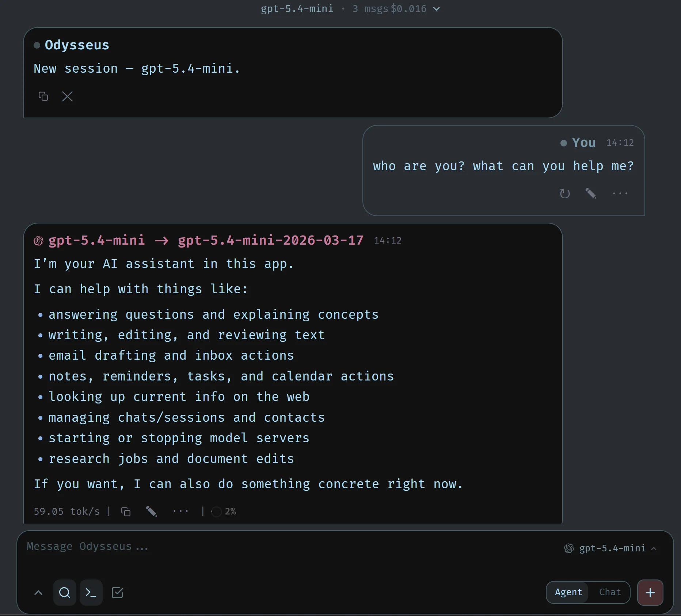Regenerate from the 'who are you?' message

pos(565,193)
